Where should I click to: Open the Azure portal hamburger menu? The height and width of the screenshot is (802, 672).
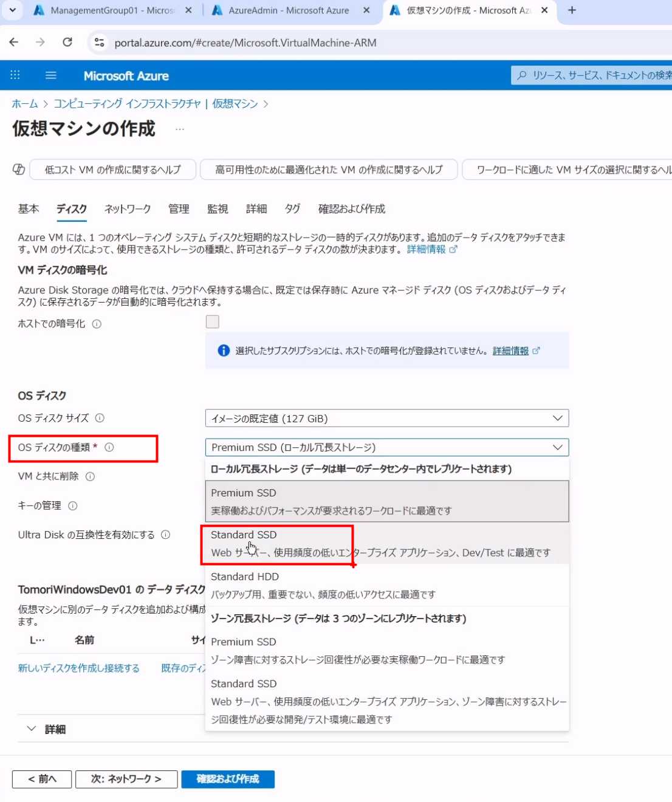pyautogui.click(x=51, y=75)
